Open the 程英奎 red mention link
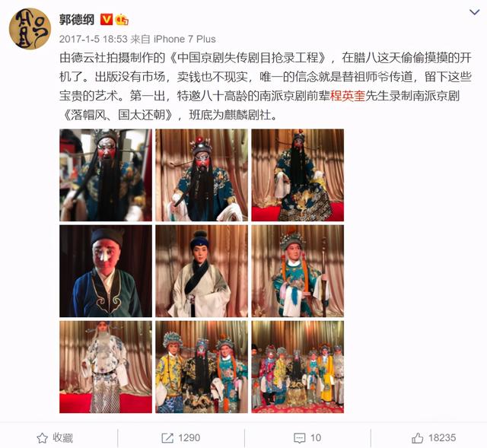This screenshot has width=487, height=448. [x=348, y=96]
